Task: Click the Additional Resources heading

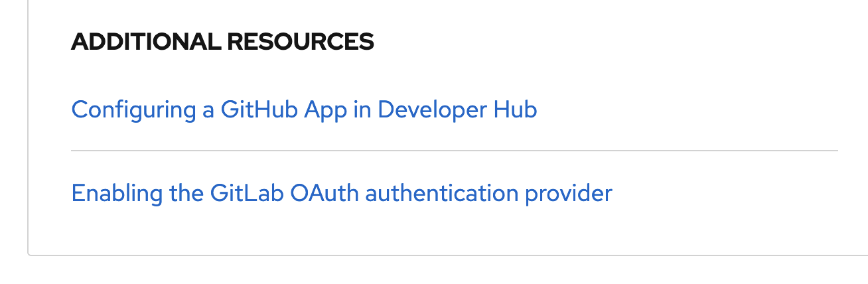Action: (x=222, y=42)
